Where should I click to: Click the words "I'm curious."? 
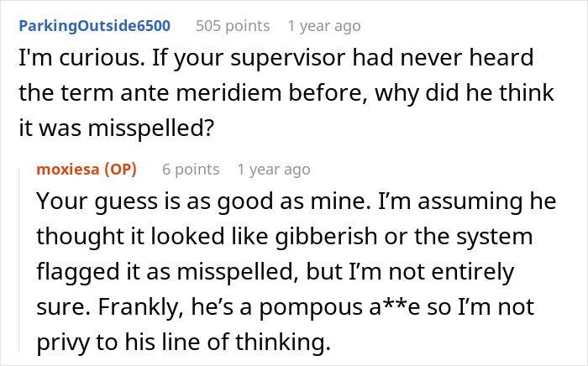pos(66,60)
